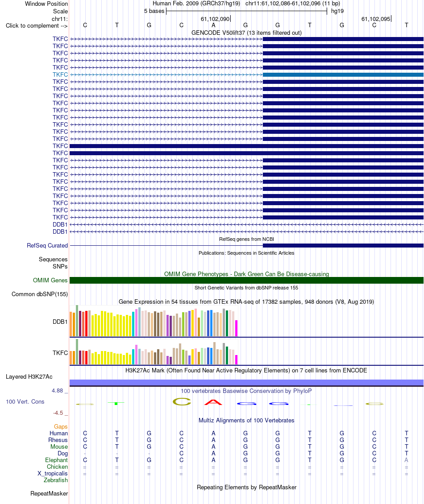Open the 'OMIM Gene Phenotypes' track title
Viewport: 424px width, 504px height.
246,274
